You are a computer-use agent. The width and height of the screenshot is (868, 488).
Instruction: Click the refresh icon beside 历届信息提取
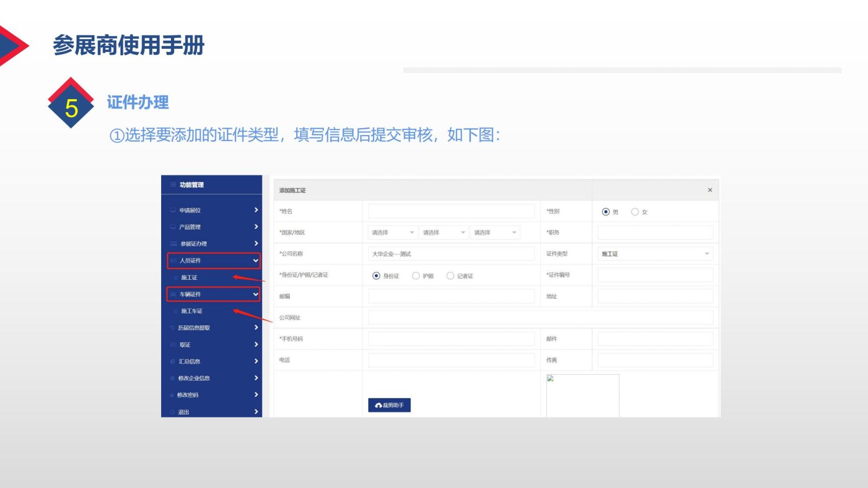point(173,328)
